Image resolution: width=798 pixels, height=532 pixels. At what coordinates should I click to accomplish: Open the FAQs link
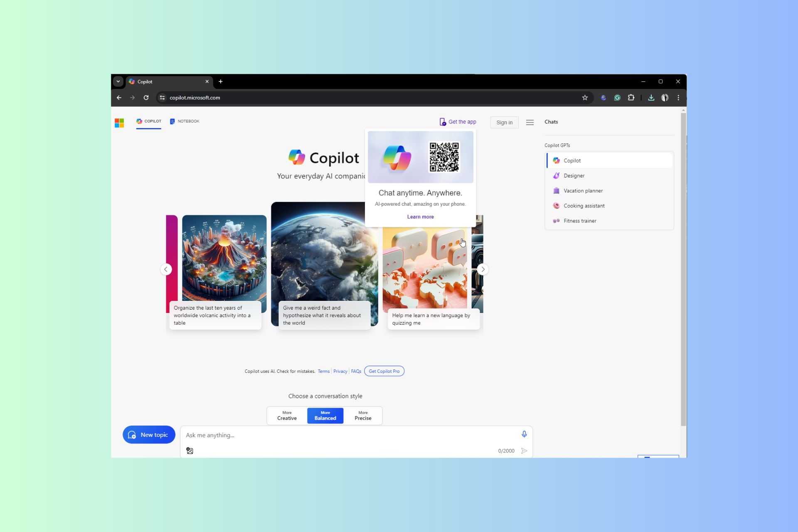[356, 372]
